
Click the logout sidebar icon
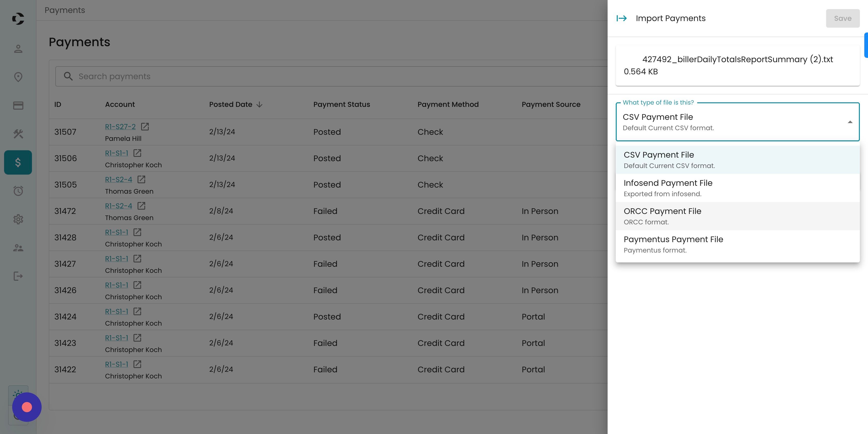click(x=18, y=276)
